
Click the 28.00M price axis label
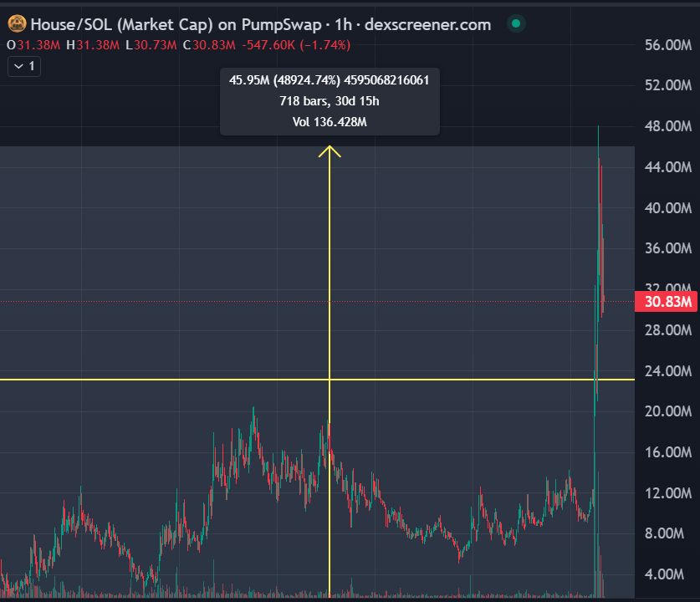pyautogui.click(x=668, y=330)
